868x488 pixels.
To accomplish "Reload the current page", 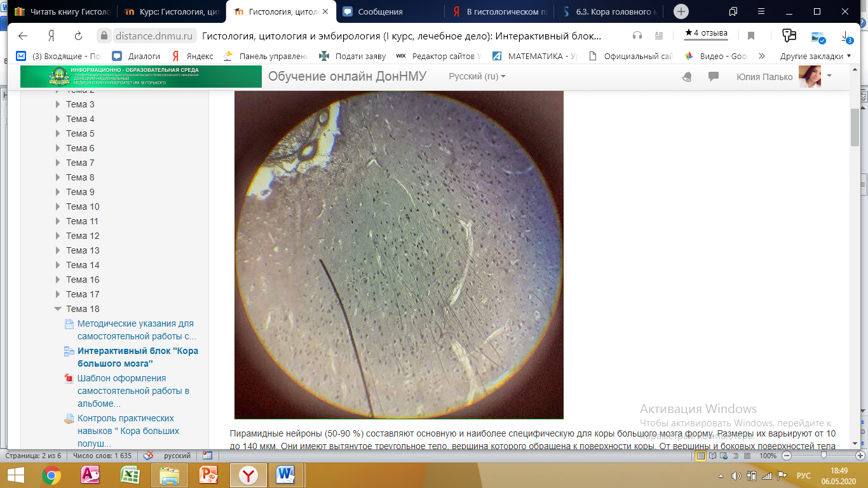I will tap(79, 36).
